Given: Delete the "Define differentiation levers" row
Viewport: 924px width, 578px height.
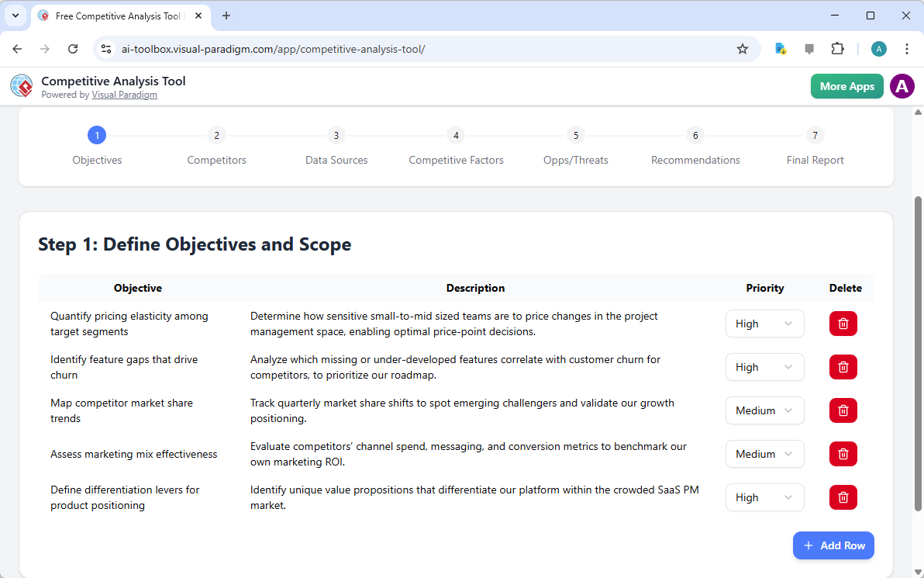Looking at the screenshot, I should (843, 497).
